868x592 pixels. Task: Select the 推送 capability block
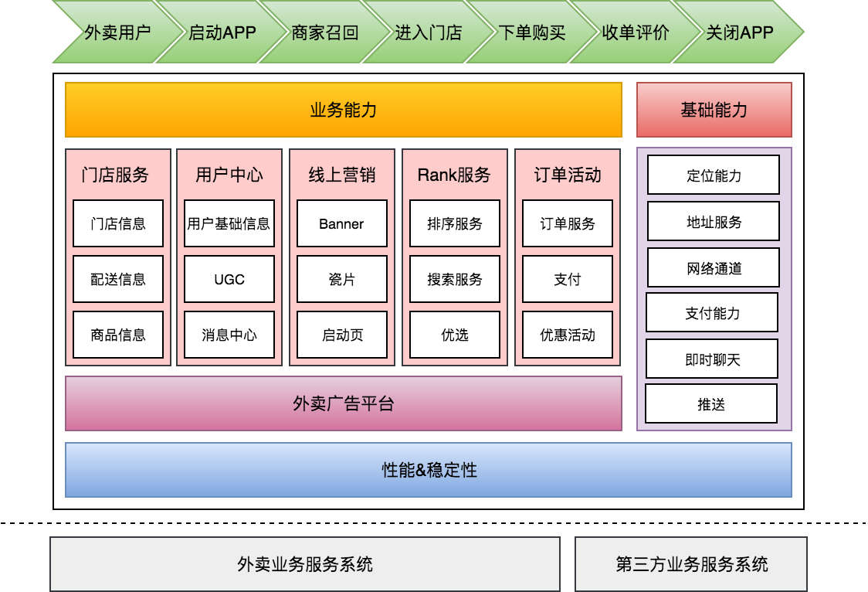click(x=713, y=403)
